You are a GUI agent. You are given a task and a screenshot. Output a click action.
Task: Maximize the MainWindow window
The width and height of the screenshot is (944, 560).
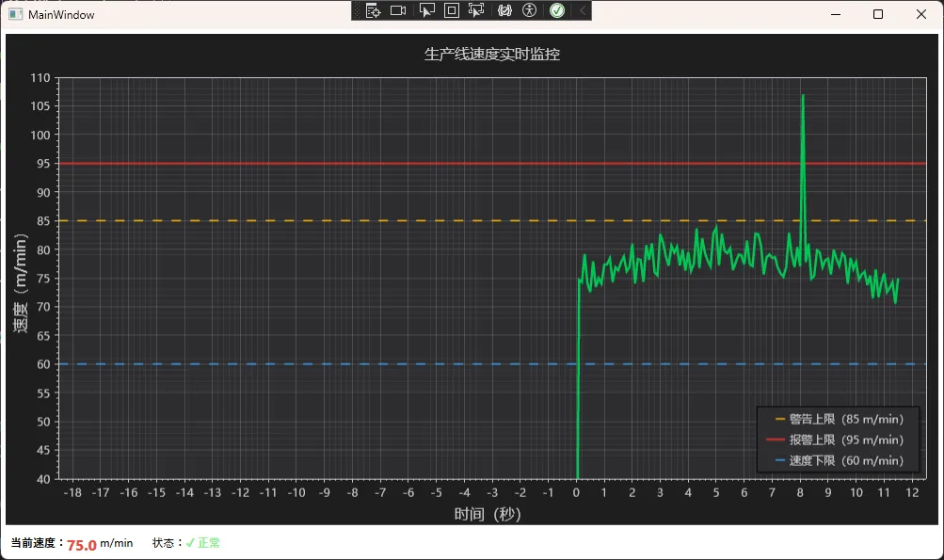(878, 15)
